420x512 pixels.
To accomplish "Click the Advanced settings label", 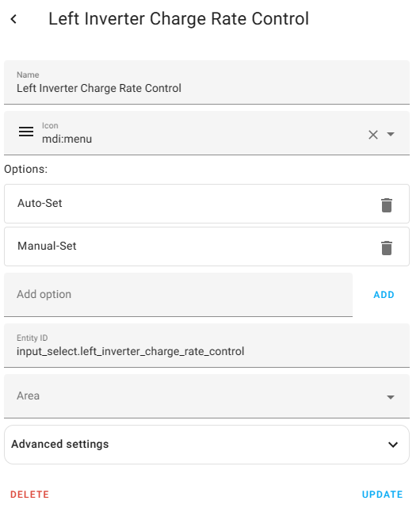I will tap(60, 444).
